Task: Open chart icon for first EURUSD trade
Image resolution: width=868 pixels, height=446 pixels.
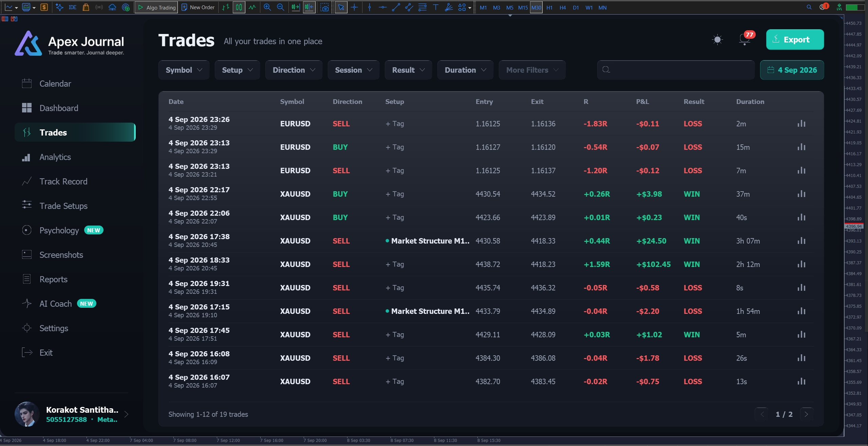Action: (x=801, y=124)
